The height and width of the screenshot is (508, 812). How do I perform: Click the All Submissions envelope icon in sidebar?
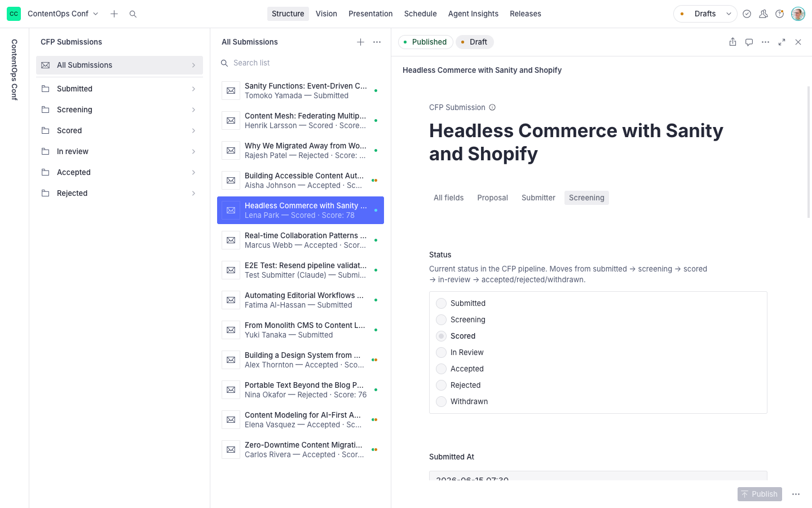coord(46,65)
